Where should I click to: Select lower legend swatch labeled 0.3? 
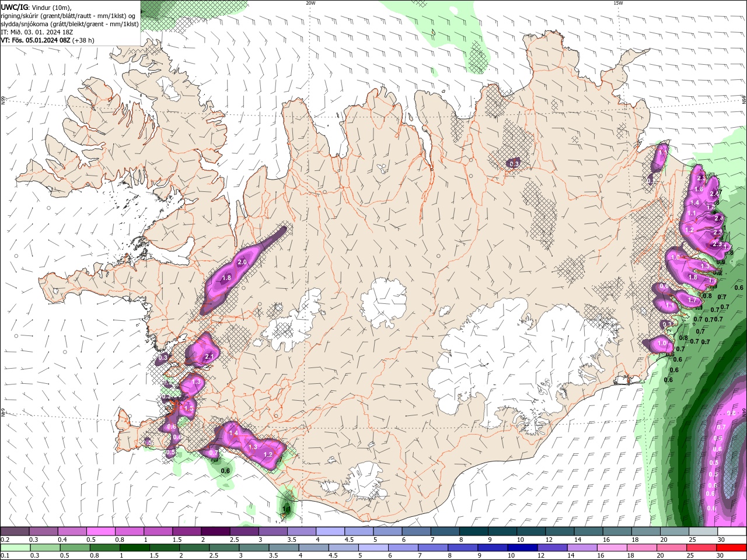45,548
